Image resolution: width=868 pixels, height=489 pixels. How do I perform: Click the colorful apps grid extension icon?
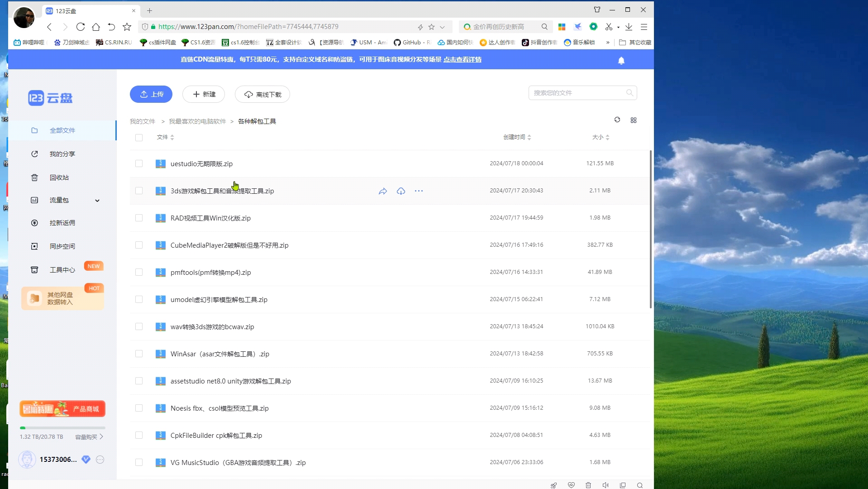pyautogui.click(x=562, y=27)
